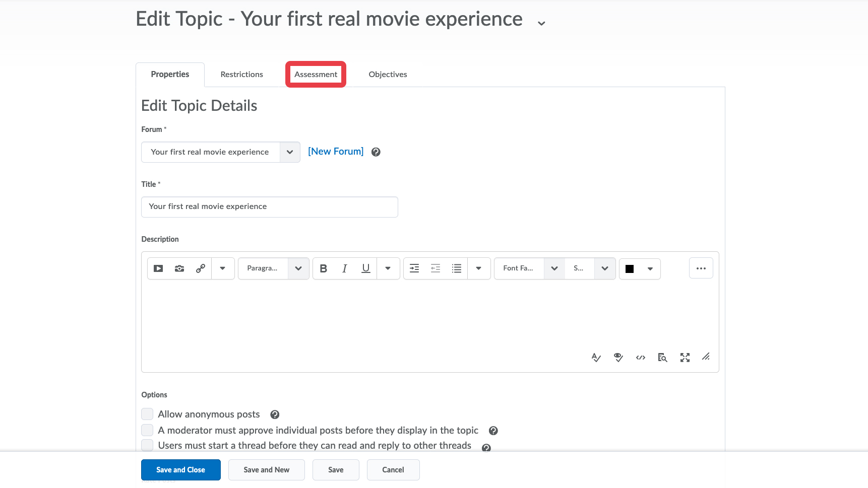Select the Insert Image camera icon

(x=179, y=268)
